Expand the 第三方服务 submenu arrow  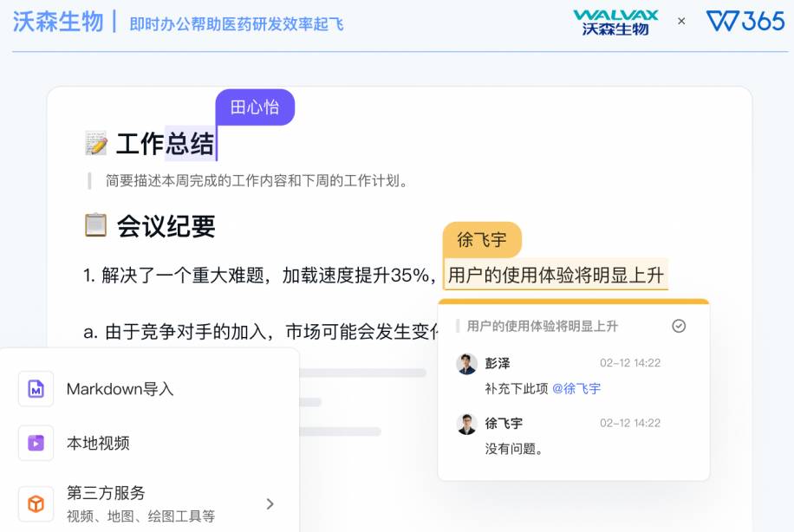tap(270, 503)
